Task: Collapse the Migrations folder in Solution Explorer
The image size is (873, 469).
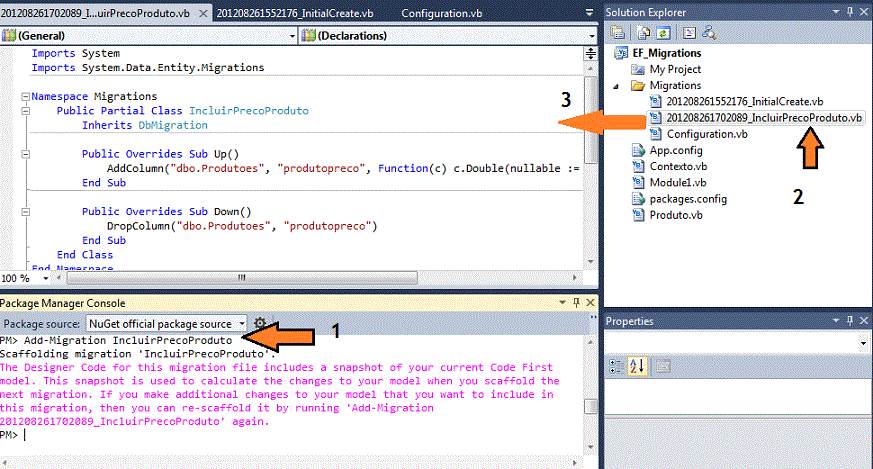Action: 616,86
